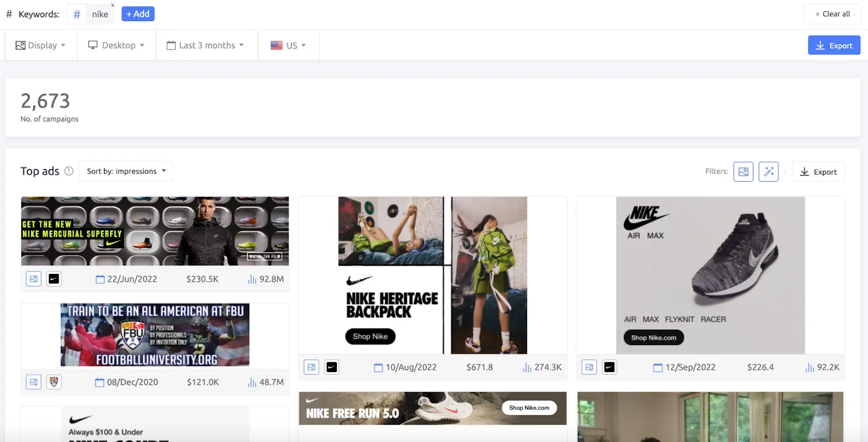Click image icon under Heritage Backpack ad
Image resolution: width=868 pixels, height=442 pixels.
(x=311, y=367)
